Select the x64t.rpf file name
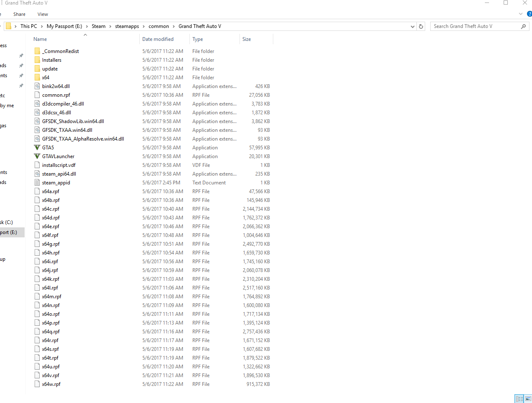Viewport: 532px width, 403px height. pos(50,358)
